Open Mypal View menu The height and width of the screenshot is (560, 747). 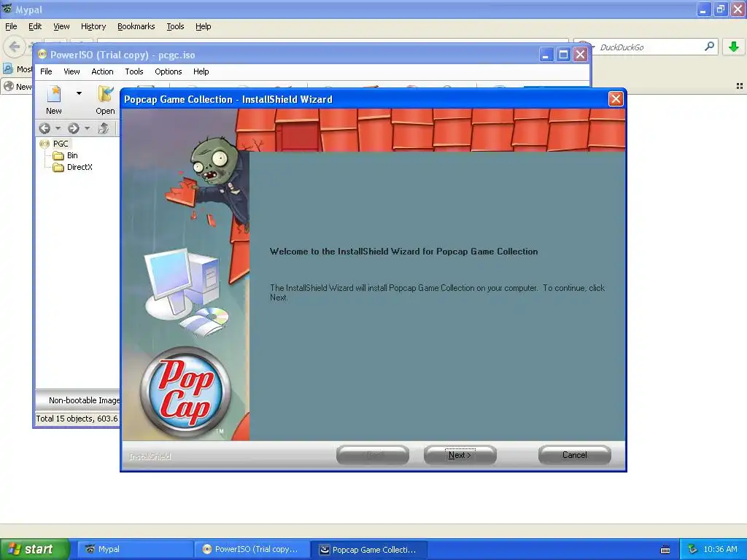[x=61, y=26]
